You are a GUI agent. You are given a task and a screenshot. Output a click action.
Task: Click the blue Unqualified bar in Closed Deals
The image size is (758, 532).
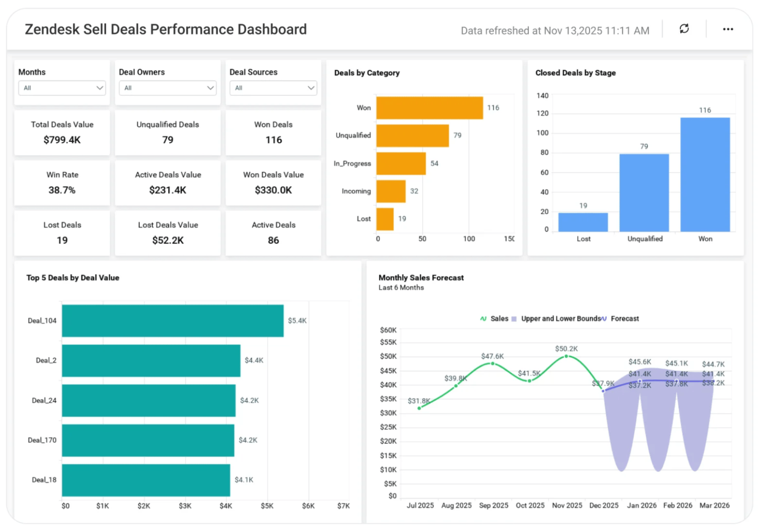pos(644,193)
